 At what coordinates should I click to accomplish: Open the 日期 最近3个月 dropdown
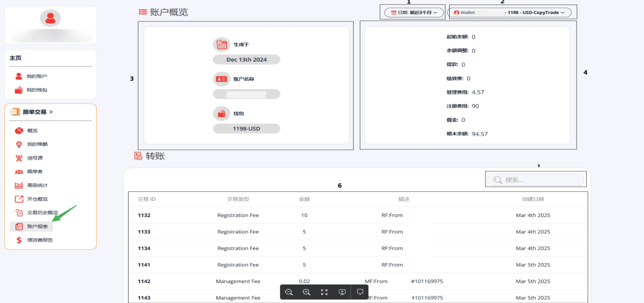(414, 13)
